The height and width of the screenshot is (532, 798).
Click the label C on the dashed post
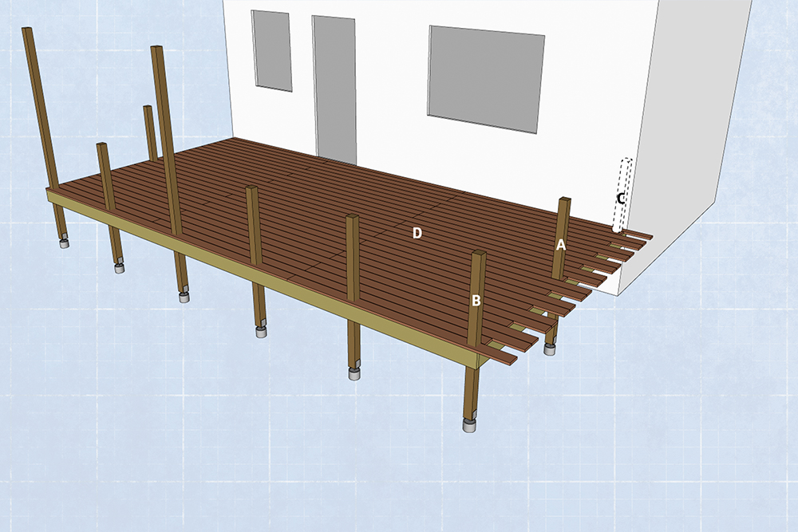(x=620, y=199)
